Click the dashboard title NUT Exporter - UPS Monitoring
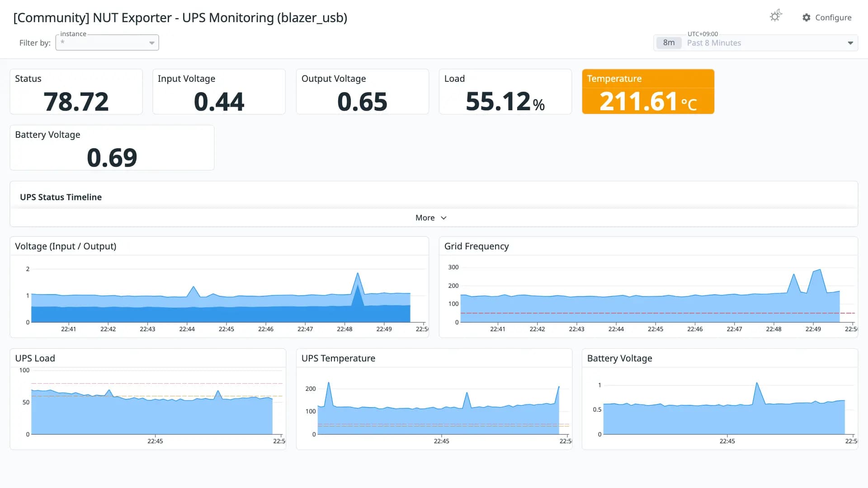This screenshot has width=868, height=488. point(180,18)
